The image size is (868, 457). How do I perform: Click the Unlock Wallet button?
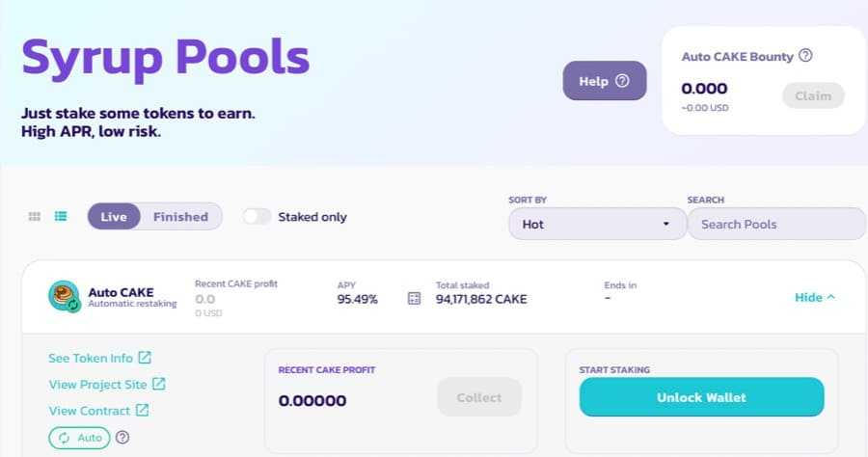click(701, 397)
